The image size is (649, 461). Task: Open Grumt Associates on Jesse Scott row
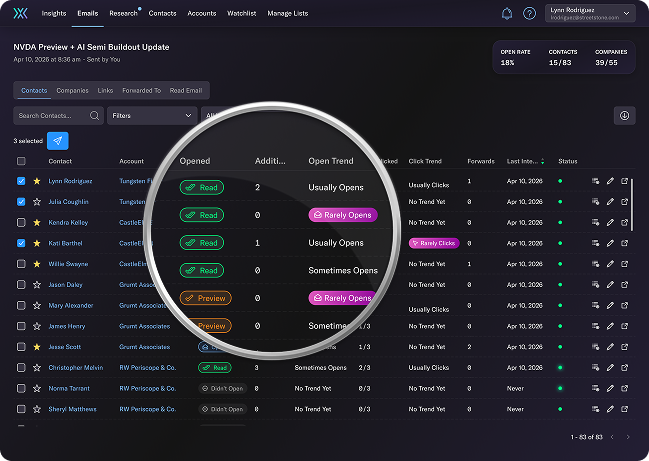click(144, 347)
